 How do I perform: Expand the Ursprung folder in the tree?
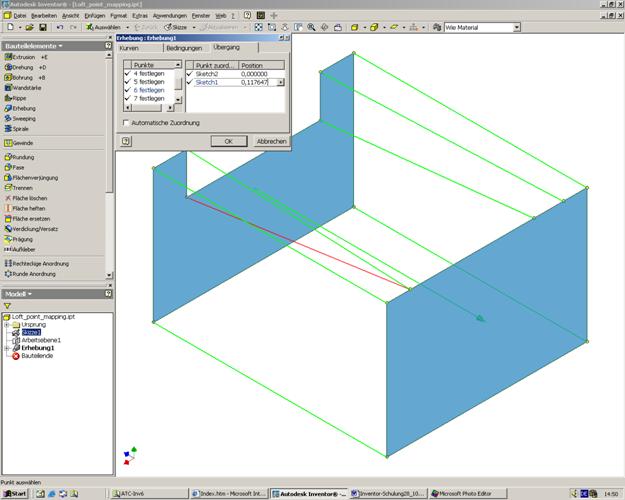(7, 325)
